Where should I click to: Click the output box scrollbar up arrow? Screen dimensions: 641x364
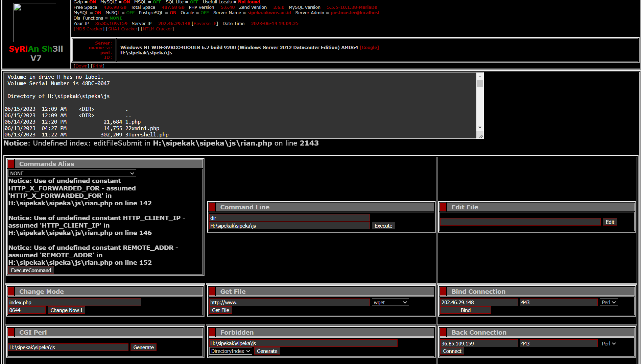click(x=480, y=76)
